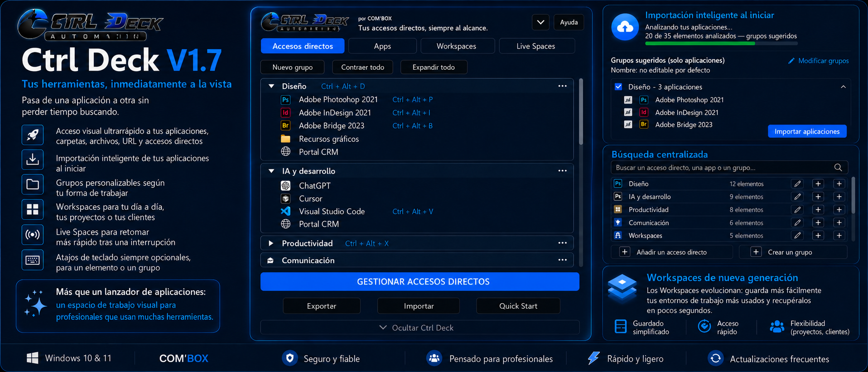Click the InDesign icon beside Adobe InDesign 2021 shortcut
This screenshot has width=868, height=372.
tap(285, 113)
